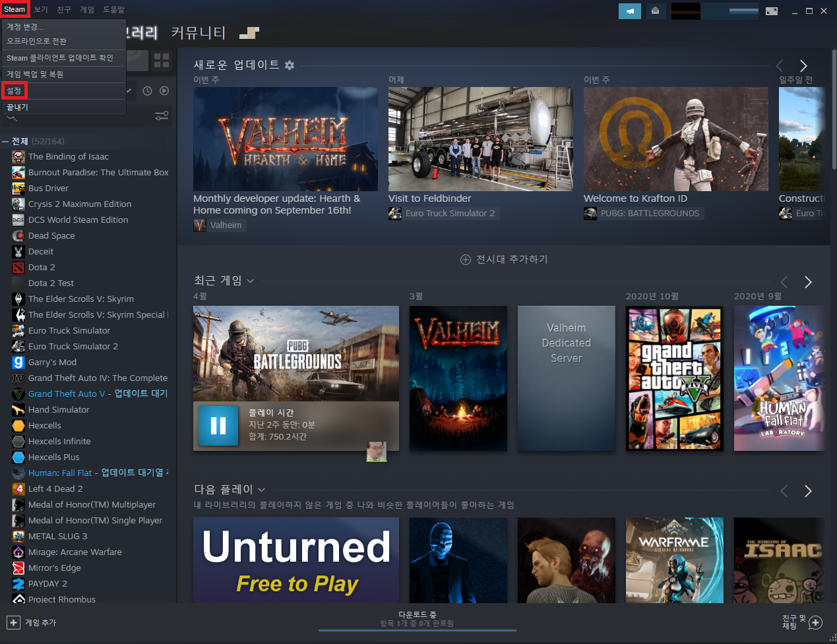Pause PUBG download with blue button
The width and height of the screenshot is (837, 644).
(x=218, y=426)
